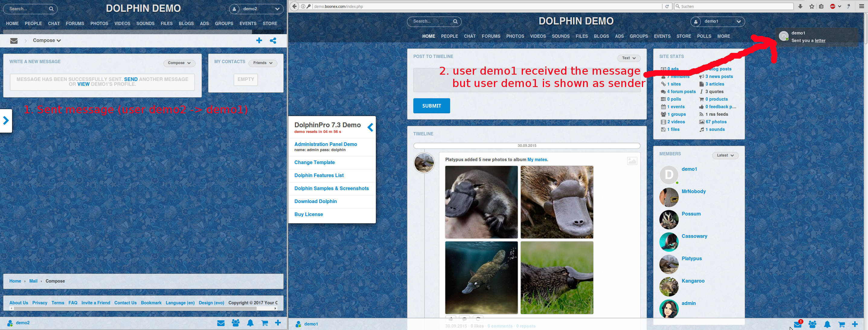Expand the Friends dropdown in My Contacts
The width and height of the screenshot is (868, 330).
tap(263, 63)
